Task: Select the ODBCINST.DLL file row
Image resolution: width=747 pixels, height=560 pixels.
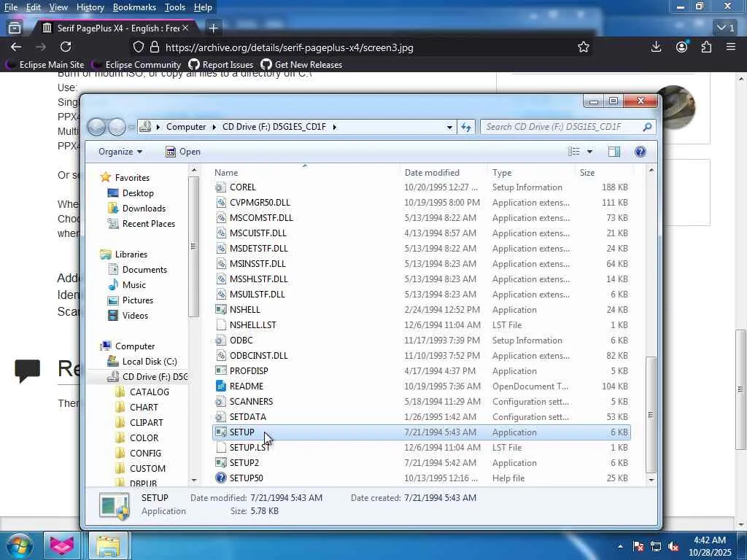Action: pyautogui.click(x=422, y=355)
